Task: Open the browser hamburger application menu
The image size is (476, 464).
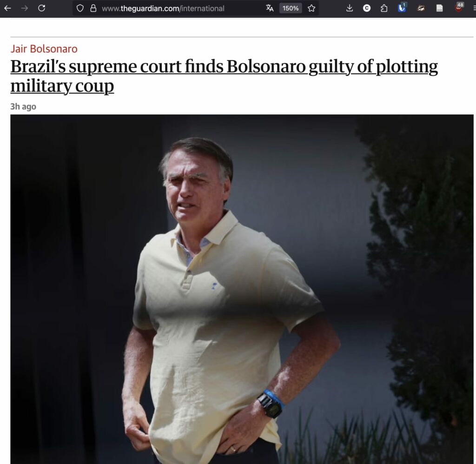Action: (474, 8)
